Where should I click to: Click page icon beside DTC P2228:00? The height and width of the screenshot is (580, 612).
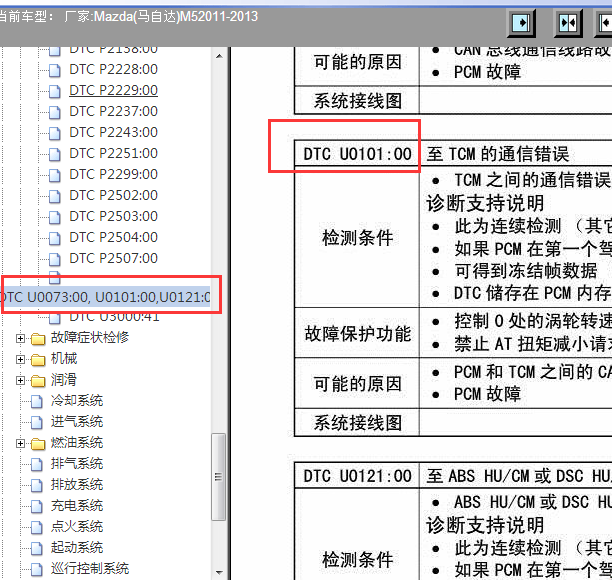[x=55, y=70]
